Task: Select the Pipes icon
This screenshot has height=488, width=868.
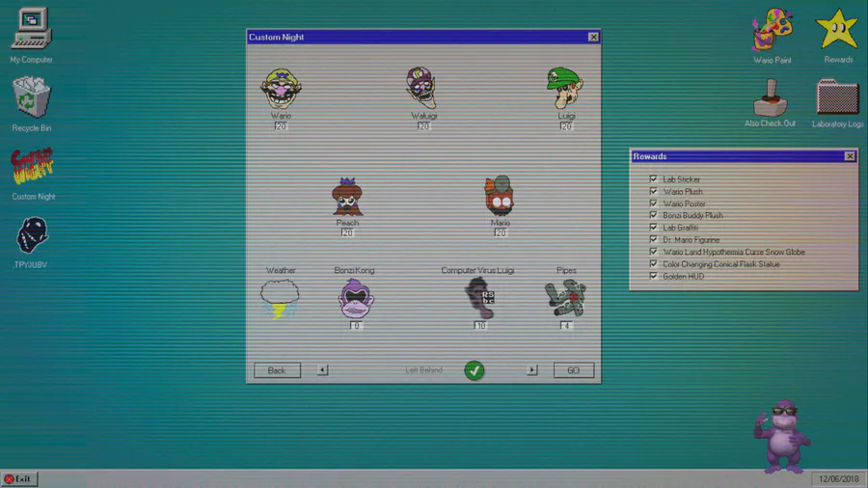Action: tap(565, 298)
